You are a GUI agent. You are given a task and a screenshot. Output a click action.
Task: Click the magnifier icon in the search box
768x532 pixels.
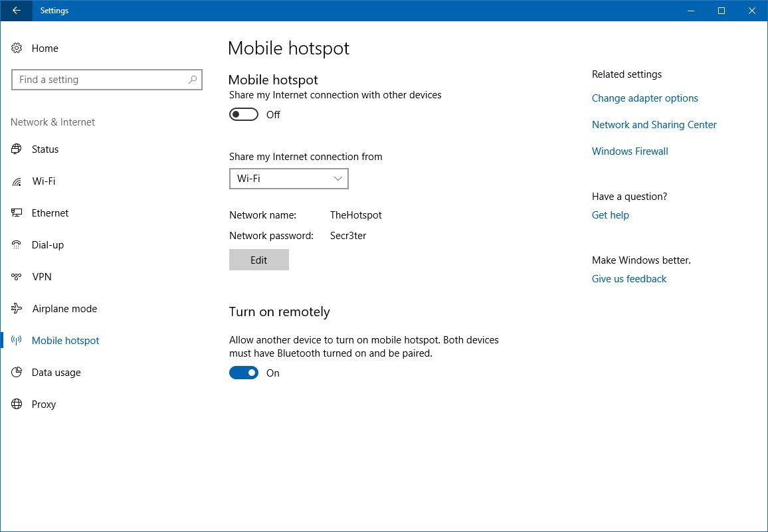tap(193, 79)
